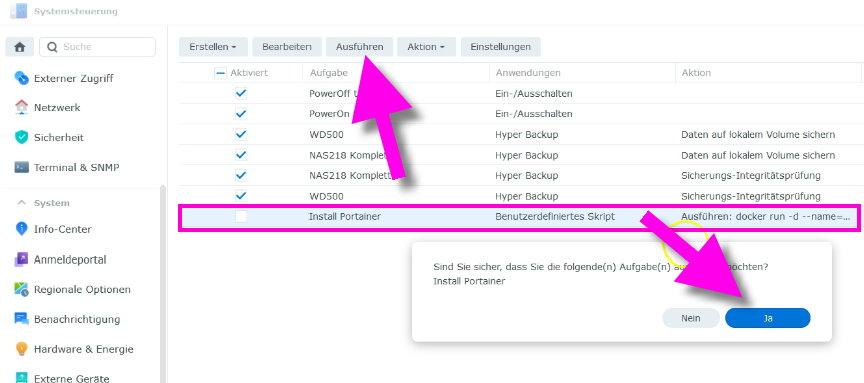
Task: Open the Benachrichtigung icon
Action: pos(21,319)
